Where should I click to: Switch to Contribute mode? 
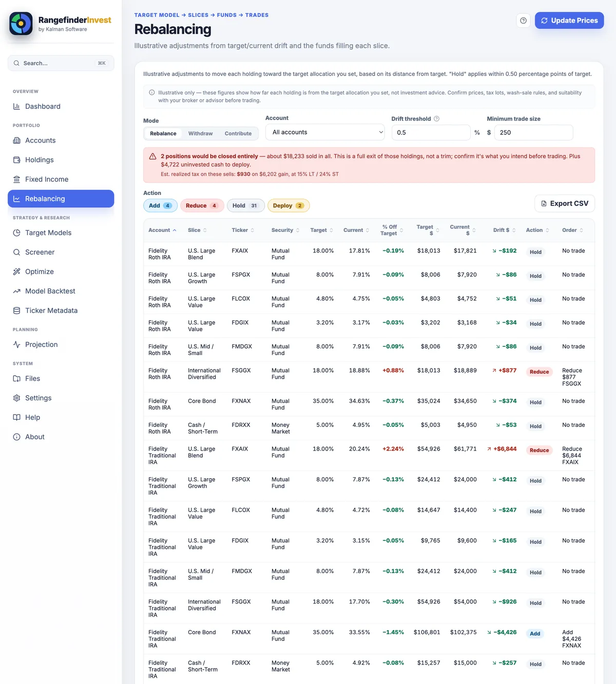pyautogui.click(x=238, y=133)
